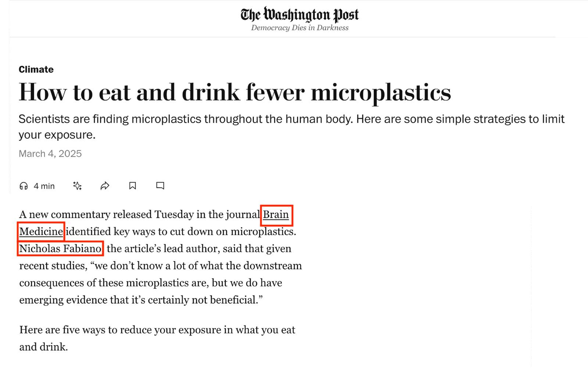Click the red box around 'Nicholas Fabiano'

tap(60, 248)
